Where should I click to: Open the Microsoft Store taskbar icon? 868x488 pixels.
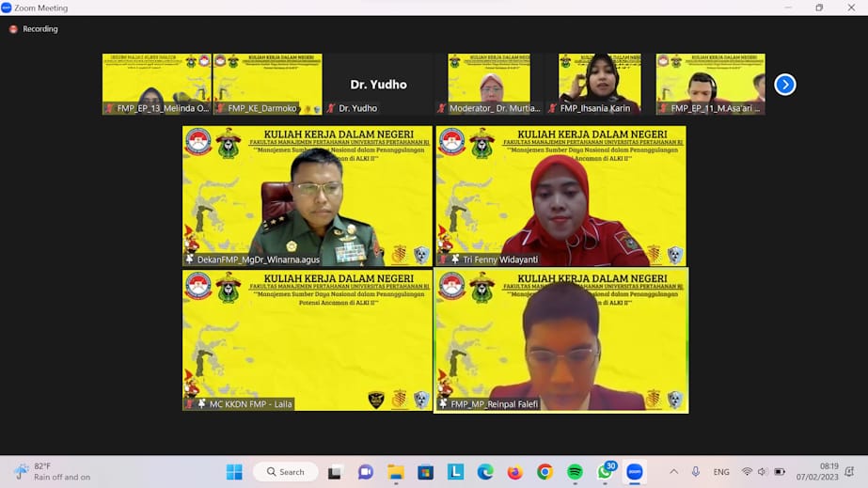click(426, 472)
